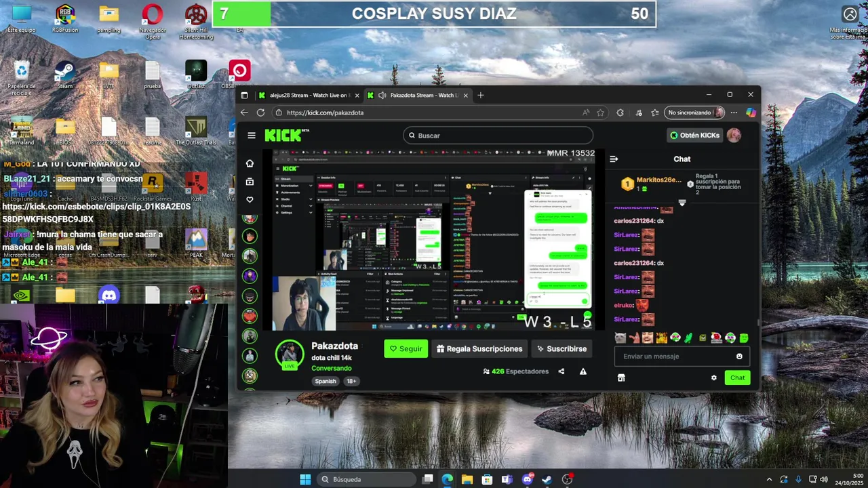Click the Spanish language tag
The height and width of the screenshot is (488, 868).
click(x=325, y=381)
